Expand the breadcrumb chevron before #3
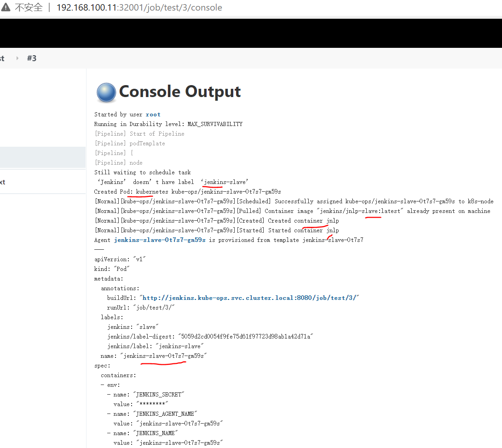Screen dimensions: 502x448 [17, 58]
